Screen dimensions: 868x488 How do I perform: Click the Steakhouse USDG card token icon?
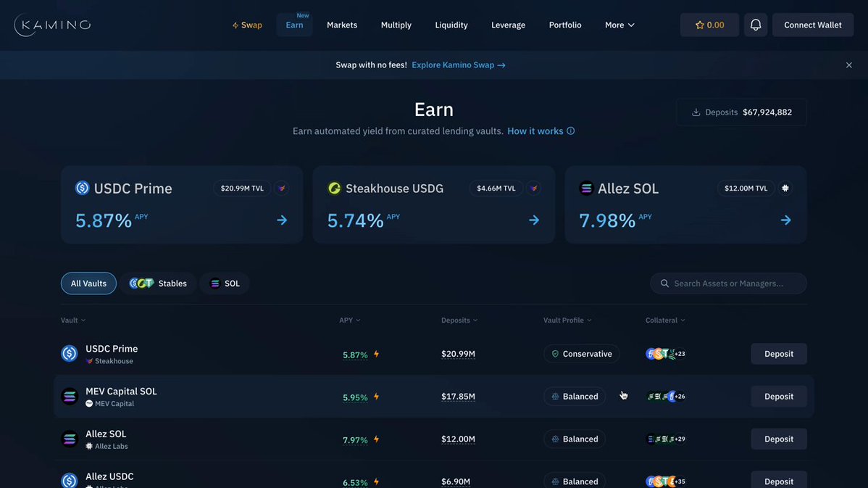point(334,188)
